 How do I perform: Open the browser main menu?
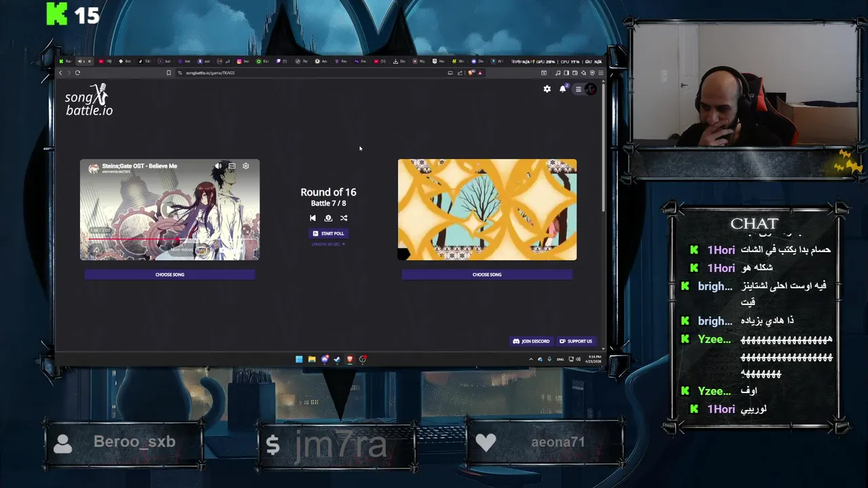[x=601, y=73]
